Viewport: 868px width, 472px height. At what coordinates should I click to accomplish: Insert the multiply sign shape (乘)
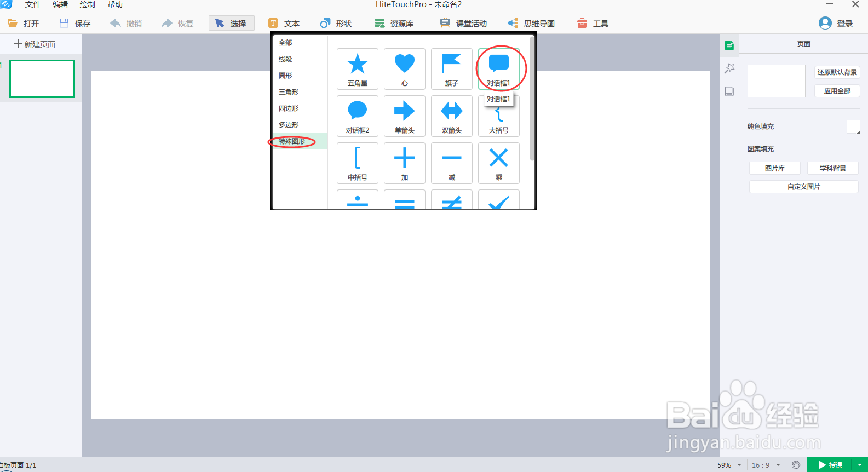click(x=499, y=163)
